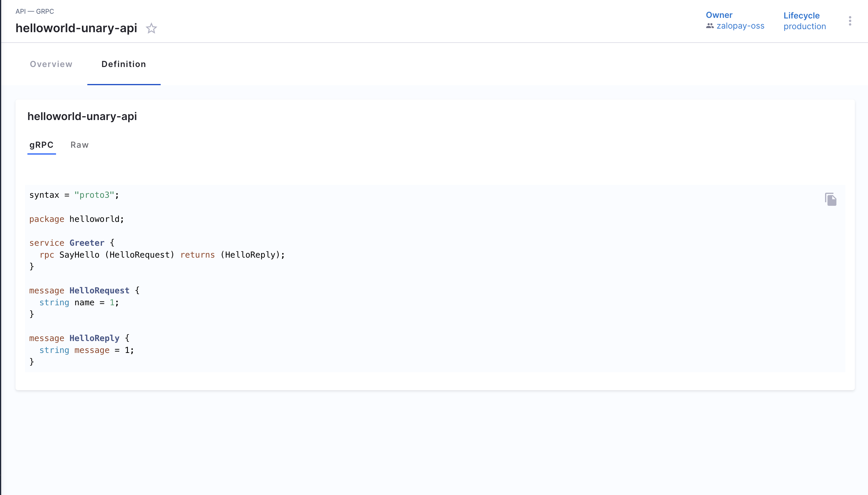Image resolution: width=868 pixels, height=495 pixels.
Task: Click the helloworld-unary-api card heading
Action: pos(82,116)
